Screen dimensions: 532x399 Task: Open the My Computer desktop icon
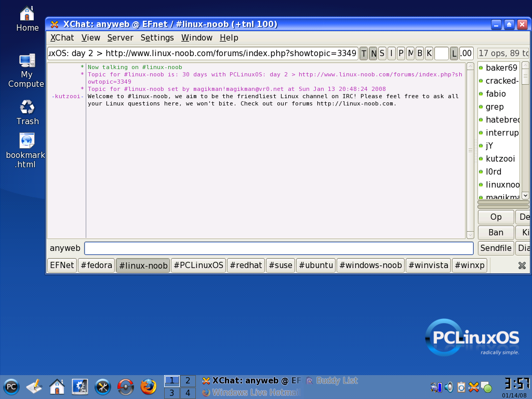26,71
